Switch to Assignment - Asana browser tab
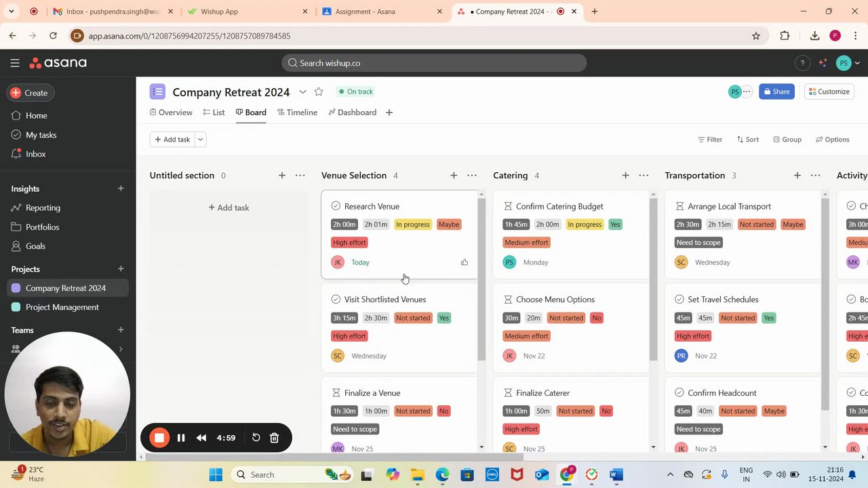 click(x=383, y=12)
